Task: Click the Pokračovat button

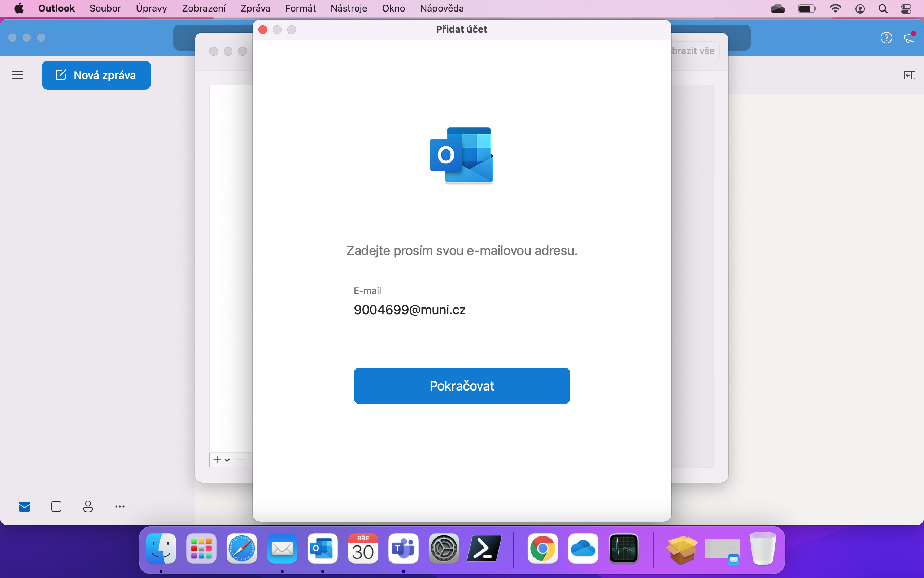Action: pyautogui.click(x=462, y=385)
